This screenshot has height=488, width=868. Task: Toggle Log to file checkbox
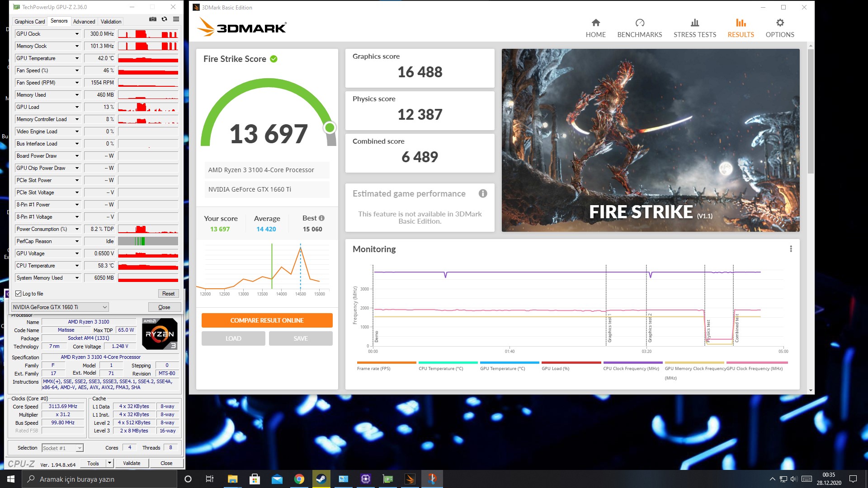pyautogui.click(x=19, y=294)
